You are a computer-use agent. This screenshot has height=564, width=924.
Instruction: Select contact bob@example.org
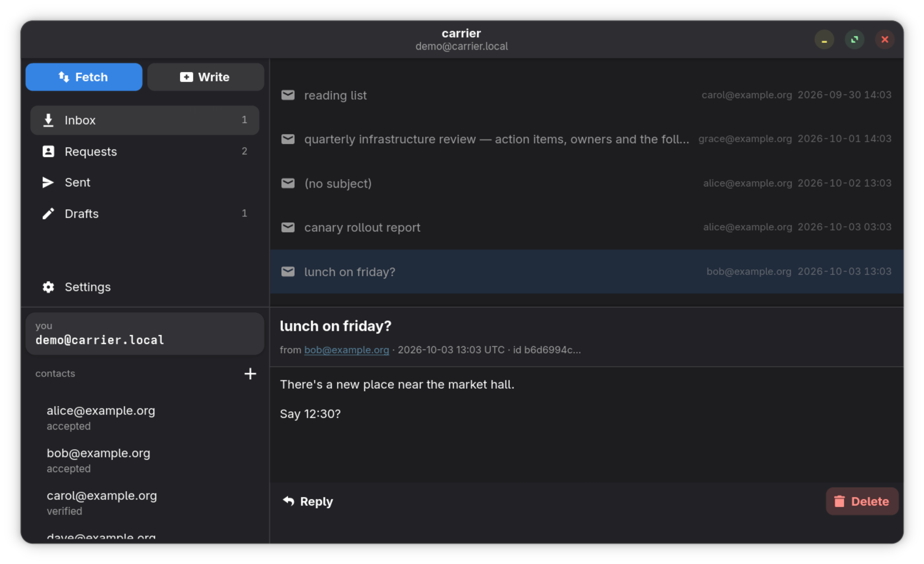[x=145, y=460]
